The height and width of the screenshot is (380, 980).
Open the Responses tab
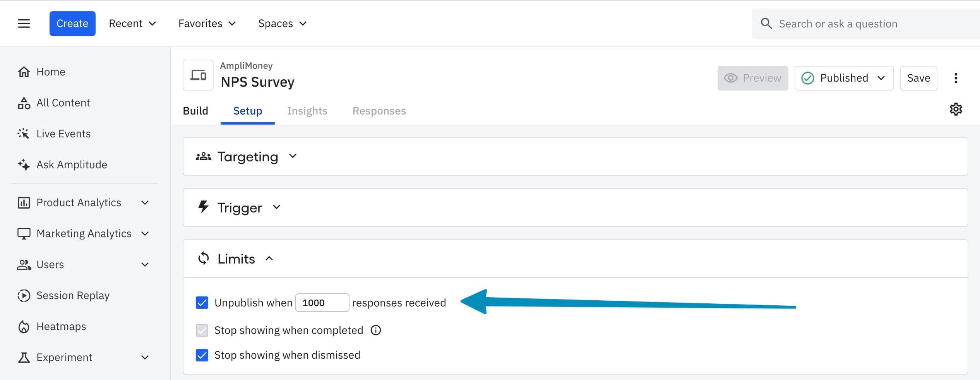(x=379, y=111)
